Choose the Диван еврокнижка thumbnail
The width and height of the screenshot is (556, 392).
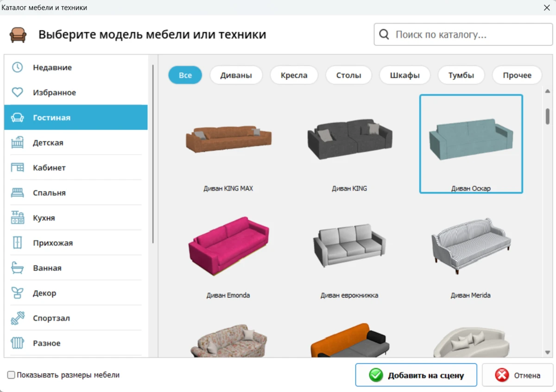tap(349, 246)
